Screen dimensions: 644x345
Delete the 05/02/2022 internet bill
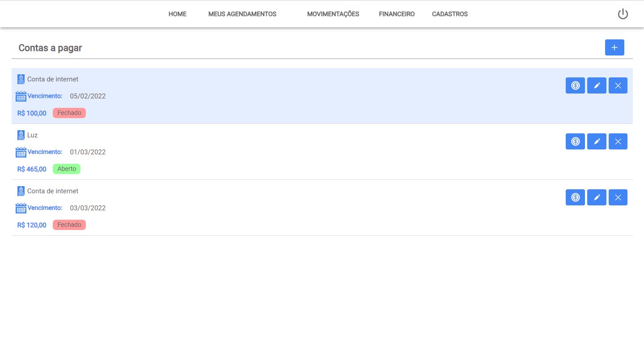point(618,85)
